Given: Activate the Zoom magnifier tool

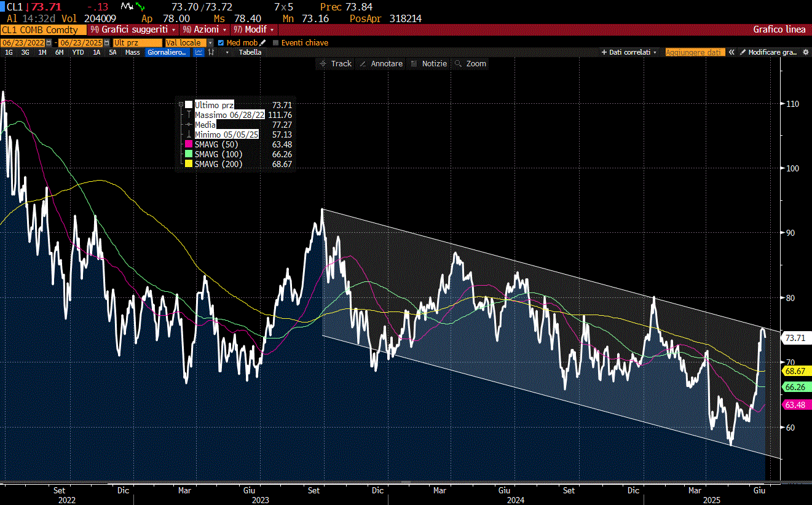Looking at the screenshot, I should coord(470,64).
